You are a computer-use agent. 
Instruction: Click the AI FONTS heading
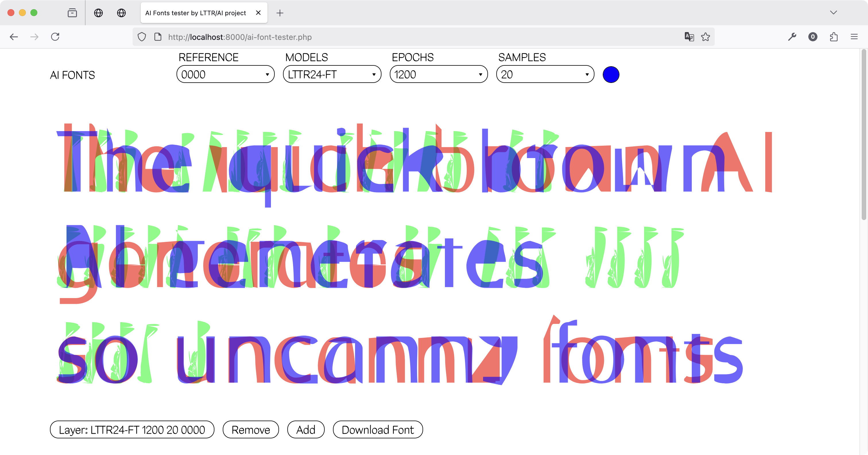tap(72, 75)
